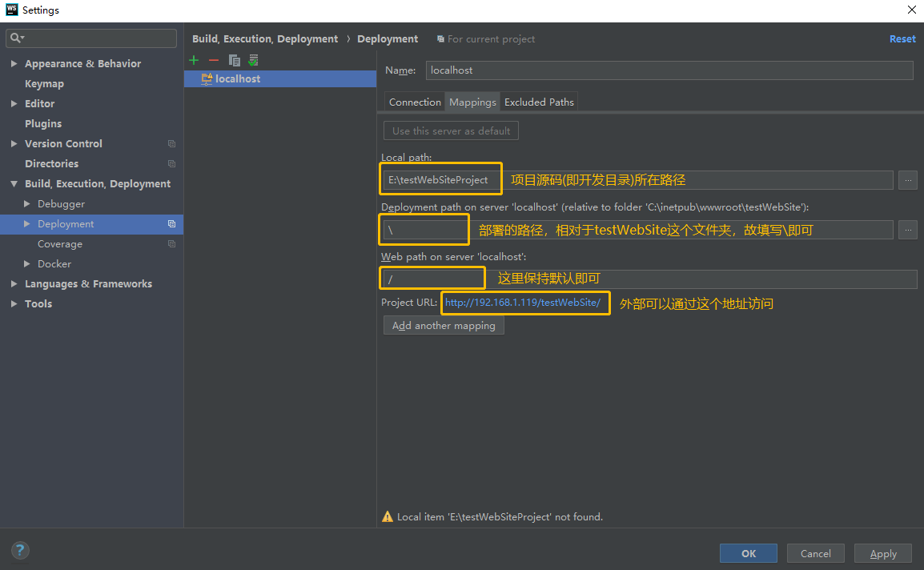The height and width of the screenshot is (570, 924).
Task: Open Keymap settings page
Action: [44, 84]
